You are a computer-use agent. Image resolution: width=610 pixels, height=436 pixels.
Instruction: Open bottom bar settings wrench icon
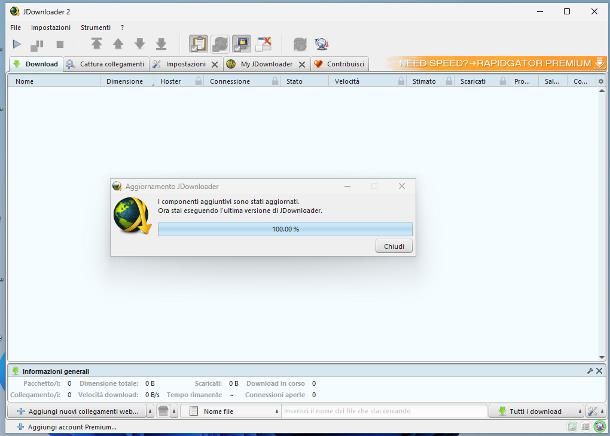tap(592, 411)
